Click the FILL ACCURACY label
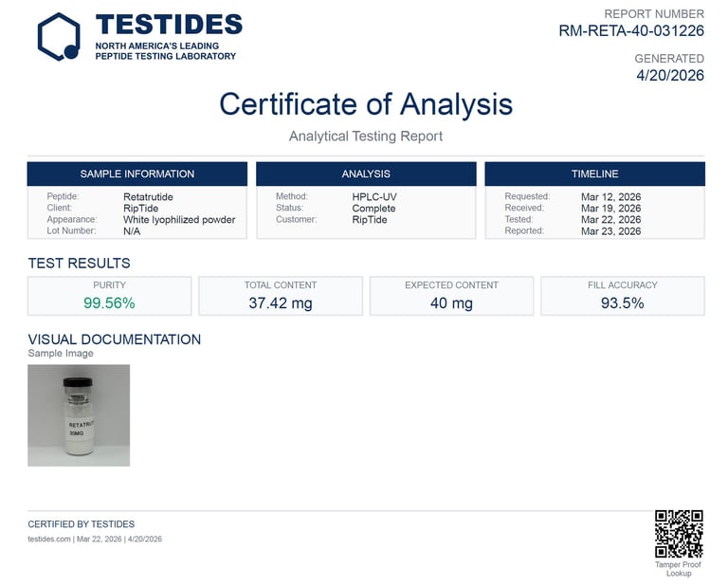The image size is (728, 586). 622,285
